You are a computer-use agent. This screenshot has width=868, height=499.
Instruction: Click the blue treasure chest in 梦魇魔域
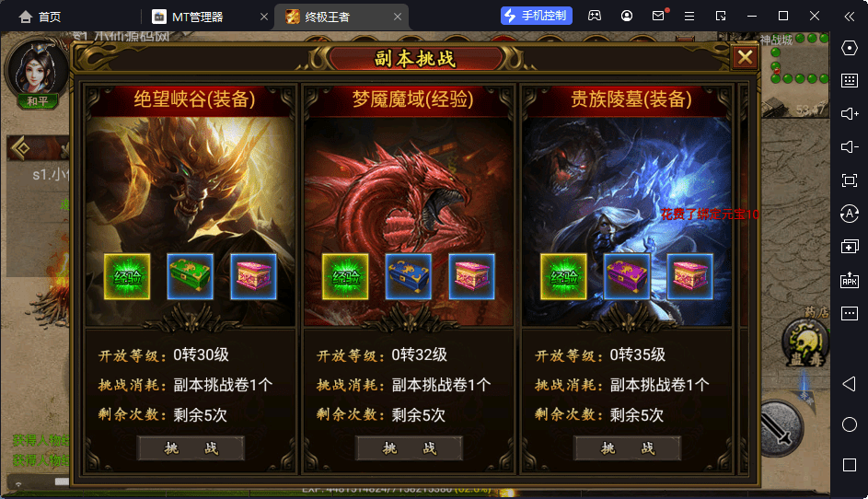(x=408, y=276)
